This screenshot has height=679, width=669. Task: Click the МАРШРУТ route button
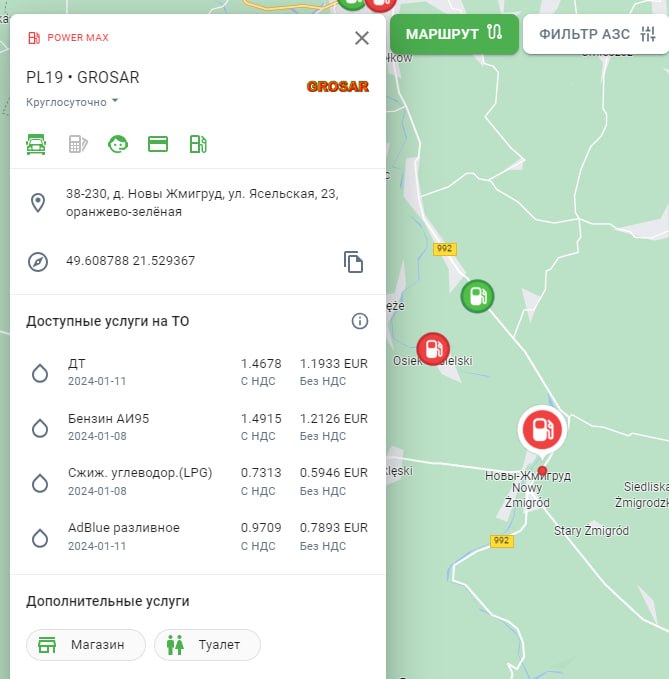pos(454,34)
